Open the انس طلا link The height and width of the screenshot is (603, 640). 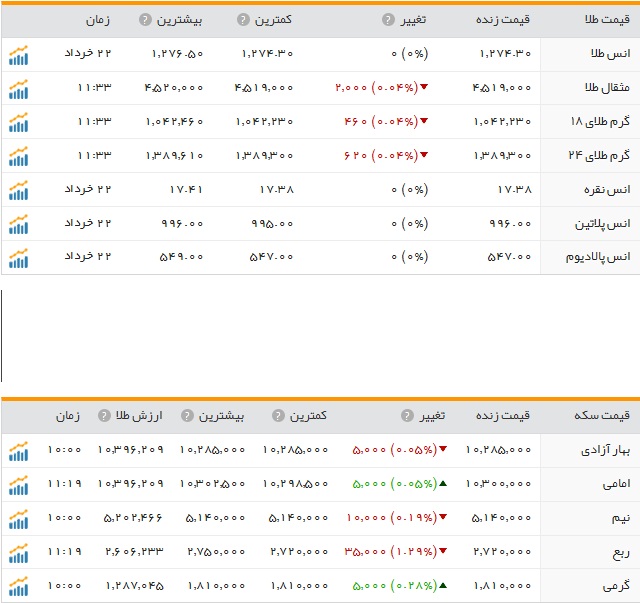[x=611, y=53]
